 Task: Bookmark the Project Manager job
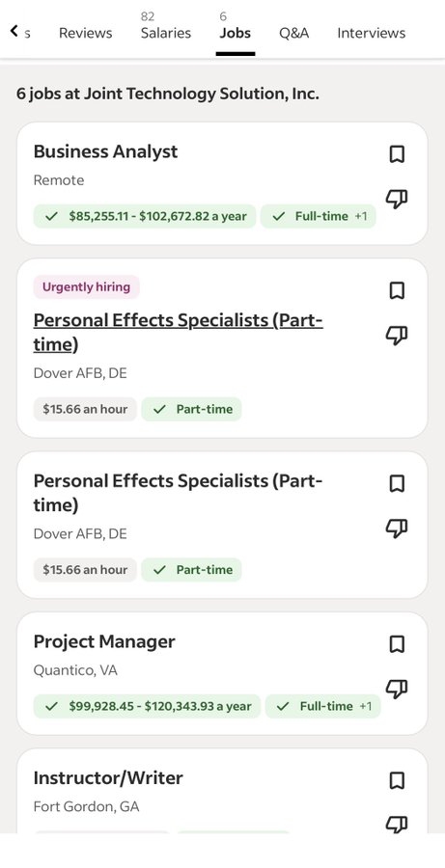tap(397, 644)
